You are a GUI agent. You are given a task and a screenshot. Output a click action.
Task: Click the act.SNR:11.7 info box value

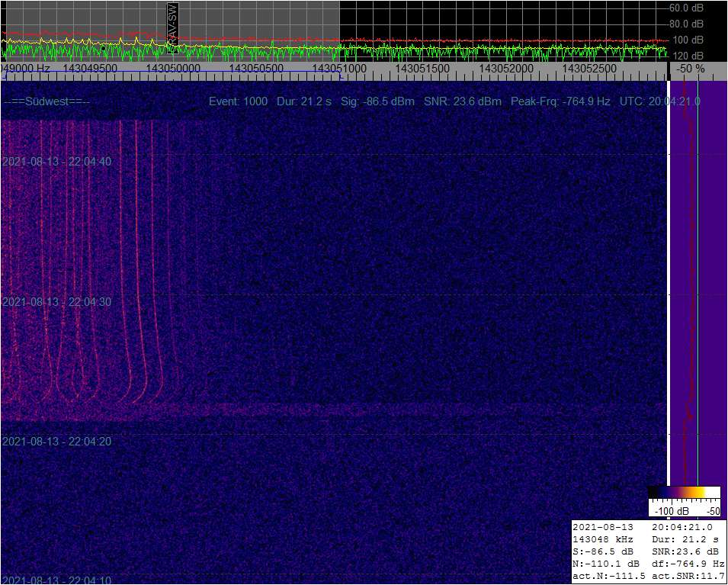[688, 577]
